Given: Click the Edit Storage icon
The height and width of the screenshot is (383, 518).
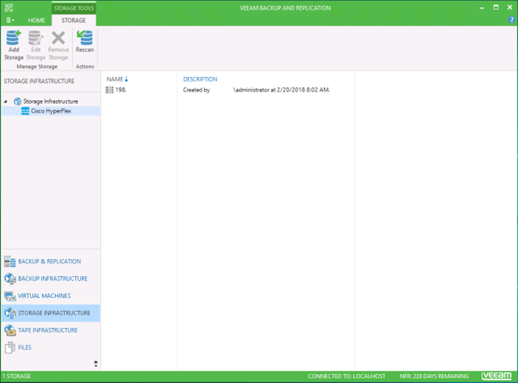Looking at the screenshot, I should click(36, 38).
